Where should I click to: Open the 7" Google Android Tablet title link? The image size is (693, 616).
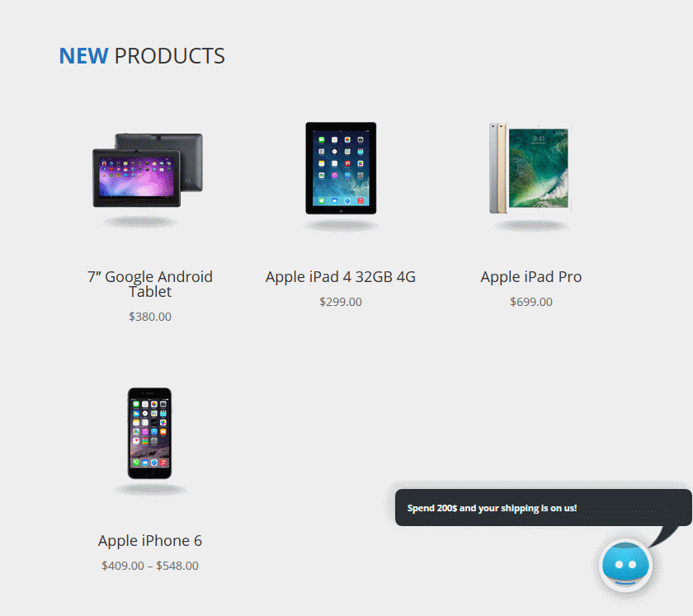point(150,284)
